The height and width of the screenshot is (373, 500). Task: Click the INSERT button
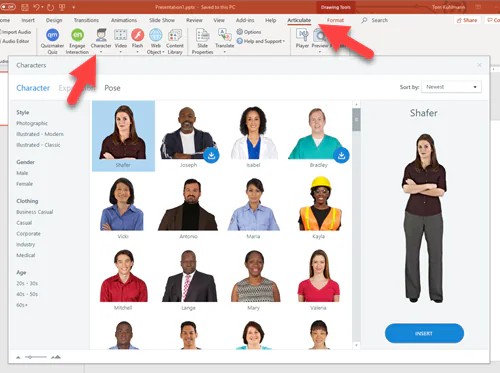[x=424, y=333]
